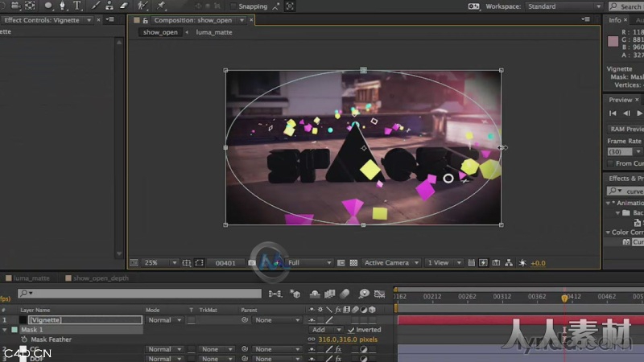Screen dimensions: 644x362
Task: Toggle the composition viewer lock icon
Action: pyautogui.click(x=145, y=20)
